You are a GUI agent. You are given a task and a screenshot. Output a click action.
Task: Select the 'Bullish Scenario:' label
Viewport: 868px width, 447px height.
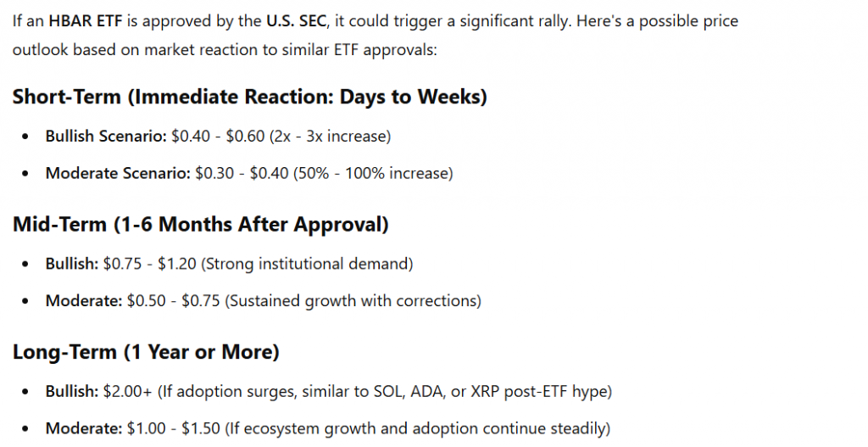(106, 137)
